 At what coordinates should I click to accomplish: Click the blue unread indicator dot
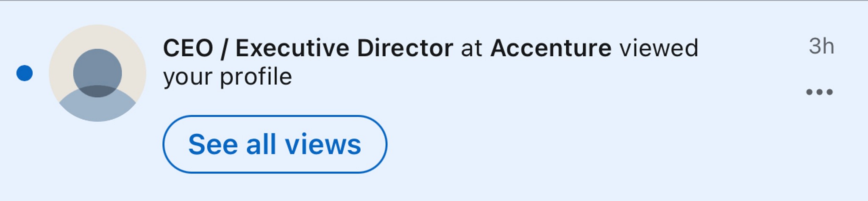pos(25,73)
